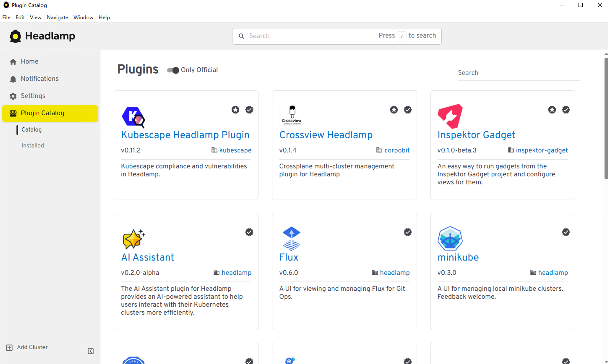
Task: Open the minikube title link
Action: tap(458, 257)
